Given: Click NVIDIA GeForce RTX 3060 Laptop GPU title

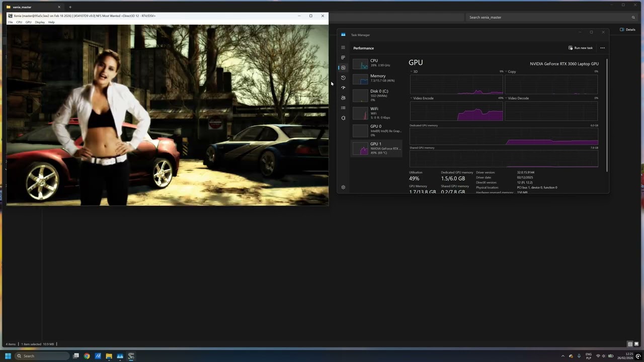Looking at the screenshot, I should click(564, 64).
